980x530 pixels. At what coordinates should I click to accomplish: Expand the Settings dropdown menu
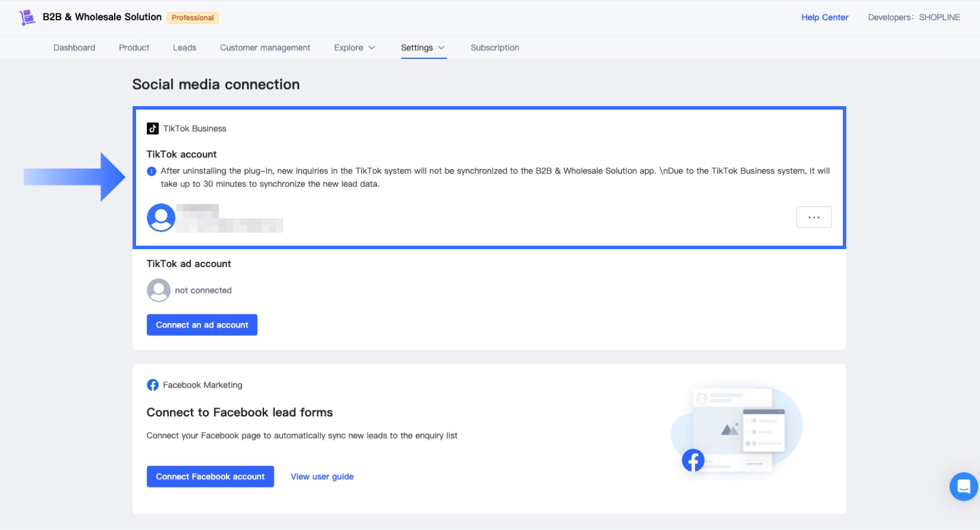(x=423, y=48)
